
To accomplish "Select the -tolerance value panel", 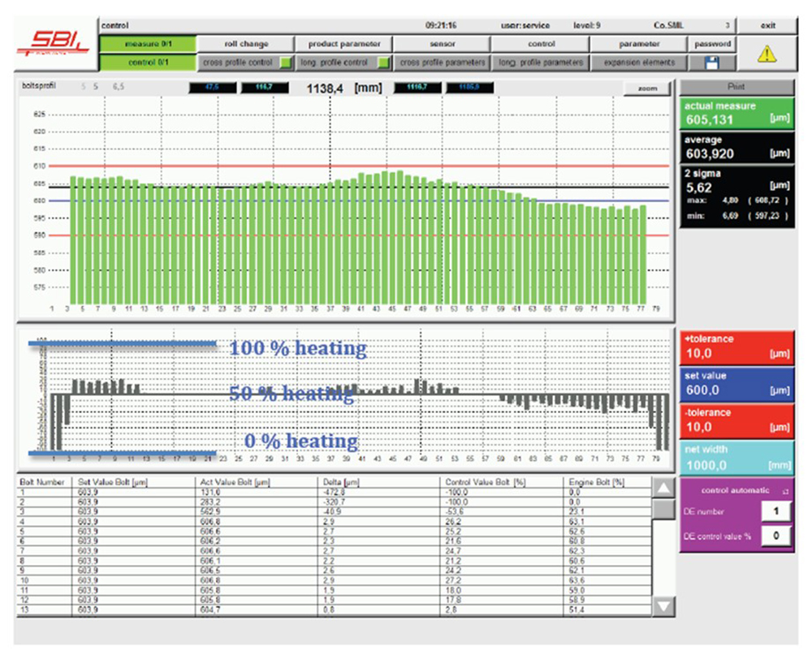I will 736,421.
